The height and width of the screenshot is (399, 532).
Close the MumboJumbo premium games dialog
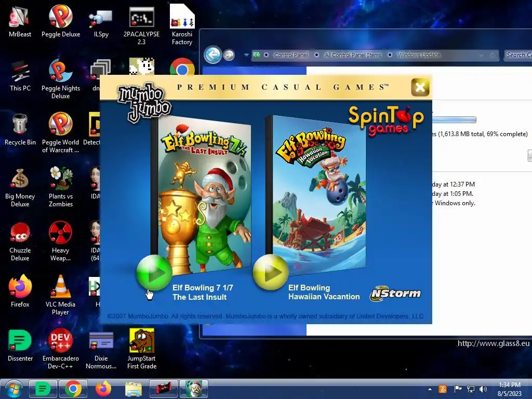pos(420,87)
